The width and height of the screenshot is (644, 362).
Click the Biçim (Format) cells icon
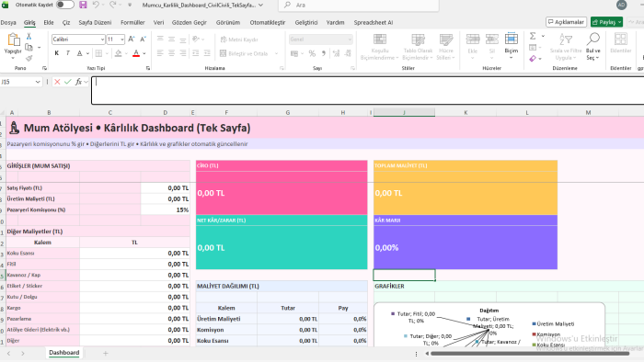point(512,44)
